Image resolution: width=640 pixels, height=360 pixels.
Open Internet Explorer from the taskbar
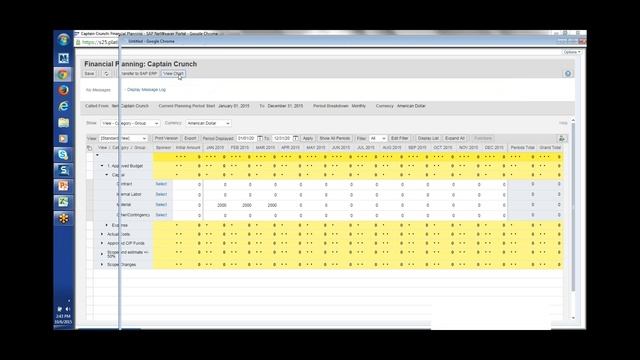(x=63, y=106)
